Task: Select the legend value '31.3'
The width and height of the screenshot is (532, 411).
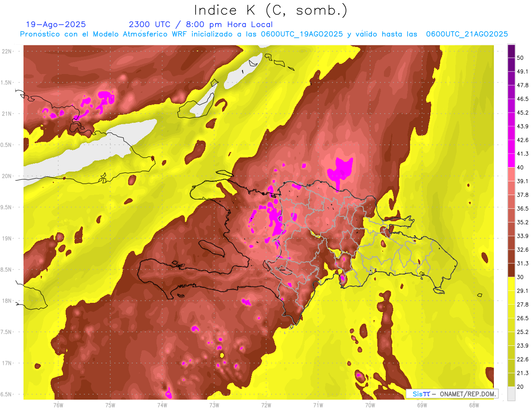Action: click(x=523, y=264)
